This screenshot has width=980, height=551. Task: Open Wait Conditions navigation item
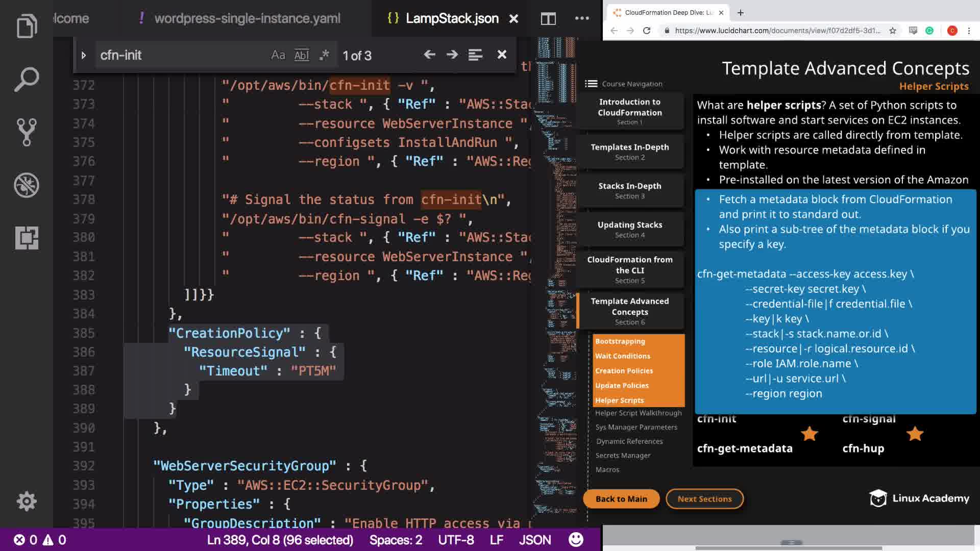point(622,356)
